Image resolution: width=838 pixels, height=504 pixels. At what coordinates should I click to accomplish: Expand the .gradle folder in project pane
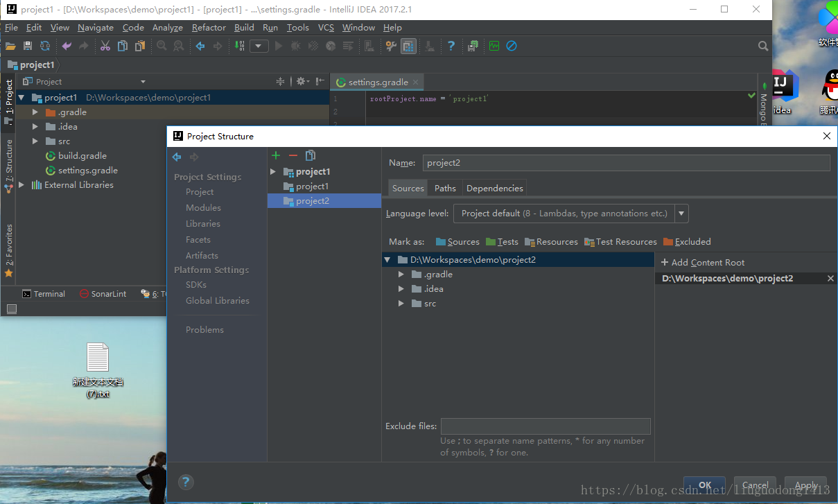tap(35, 112)
